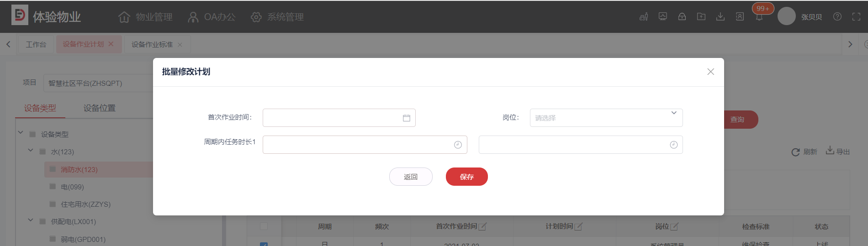Viewport: 868px width, 246px height.
Task: Click the 检查标准 column header
Action: coord(756,226)
